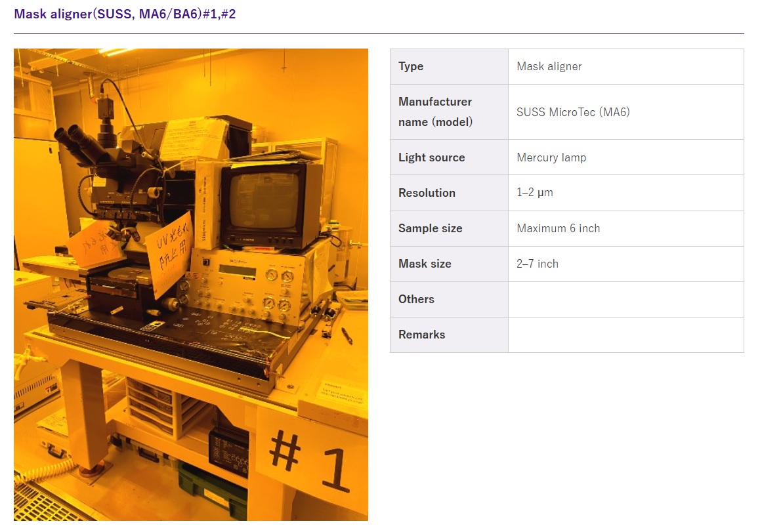Open the mask aligner equipment photo
The height and width of the screenshot is (532, 760).
191,285
